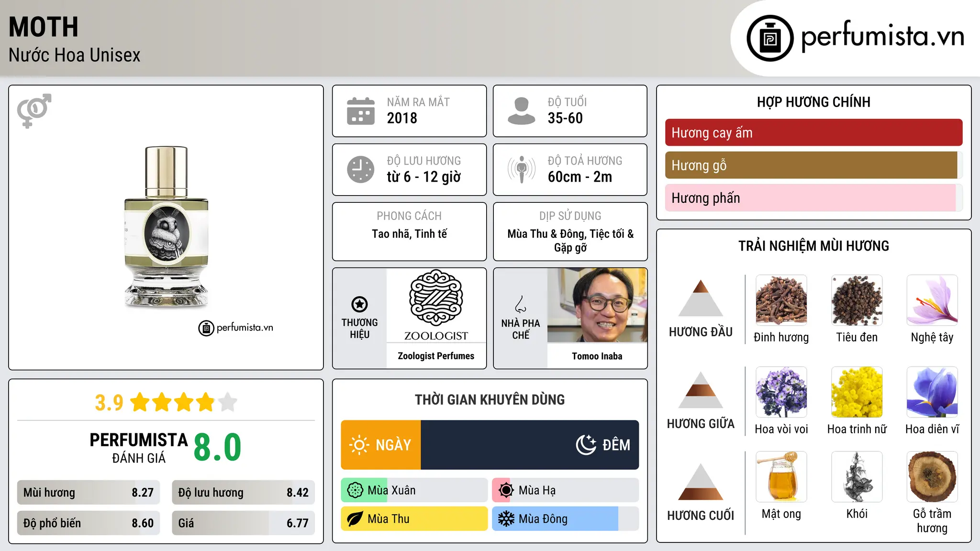Click the Nước Hoa Unisex subtitle
The image size is (980, 551).
[75, 55]
